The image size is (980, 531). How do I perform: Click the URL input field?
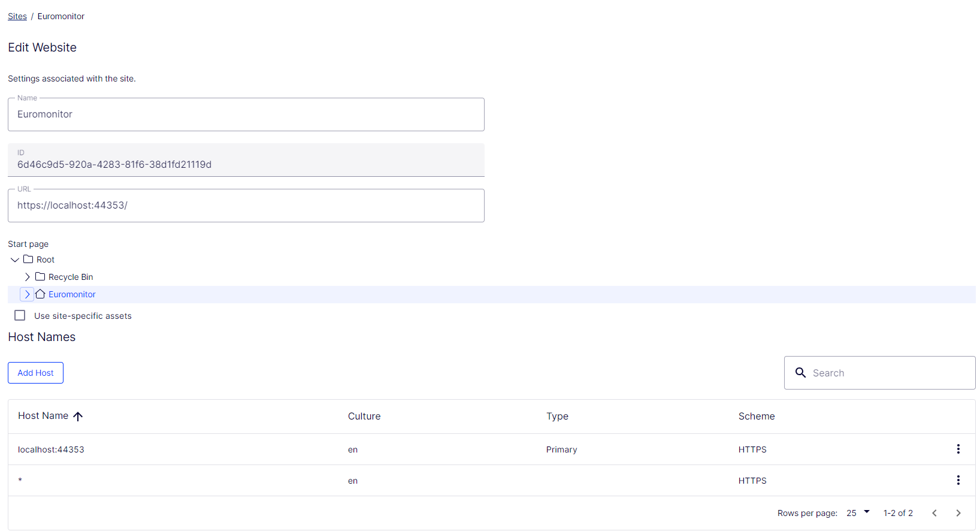246,206
